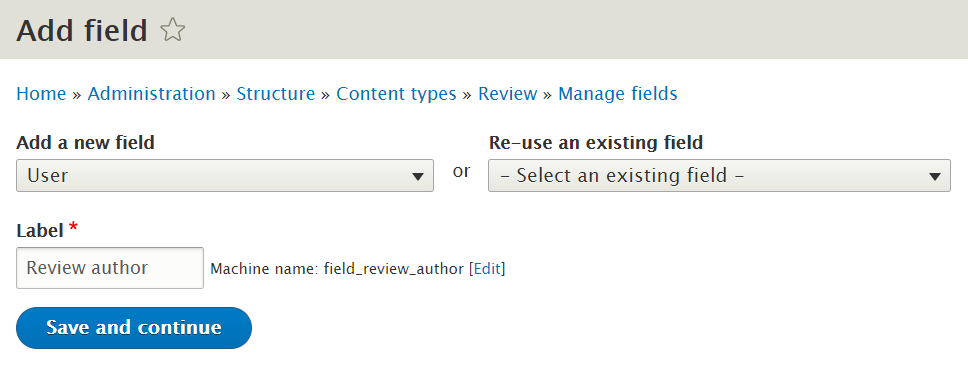This screenshot has height=368, width=968.
Task: Return to Manage fields breadcrumb
Action: click(617, 94)
